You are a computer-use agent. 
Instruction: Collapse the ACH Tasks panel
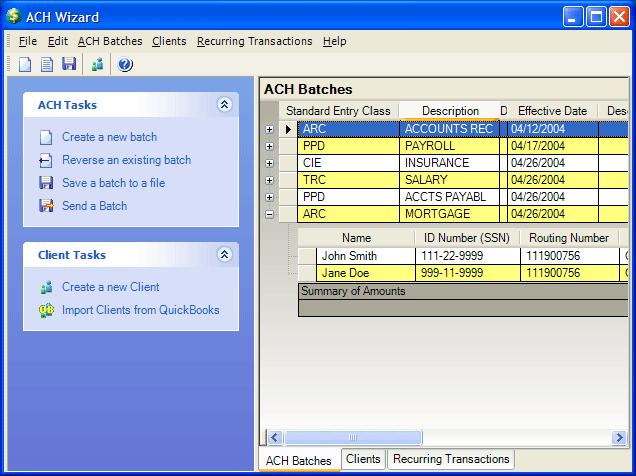point(224,105)
